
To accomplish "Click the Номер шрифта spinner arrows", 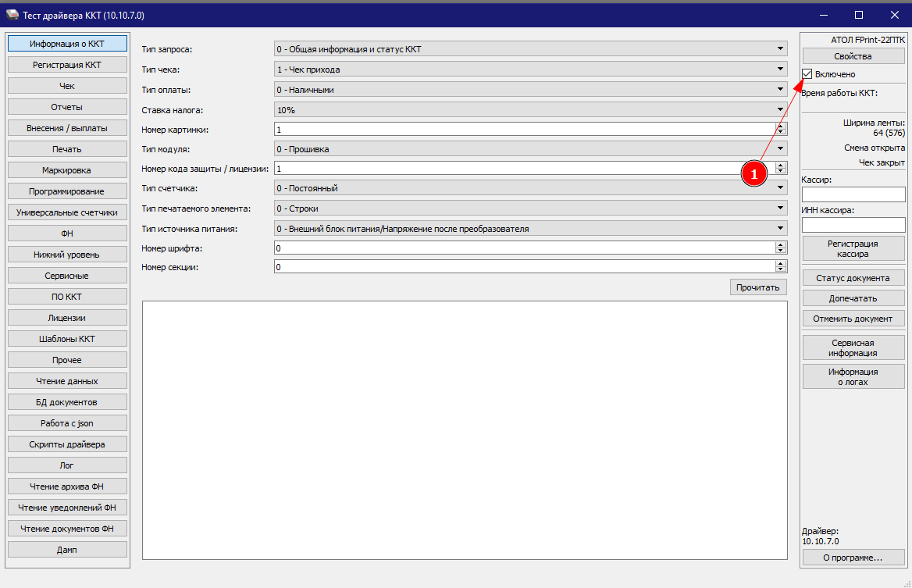I will 781,248.
